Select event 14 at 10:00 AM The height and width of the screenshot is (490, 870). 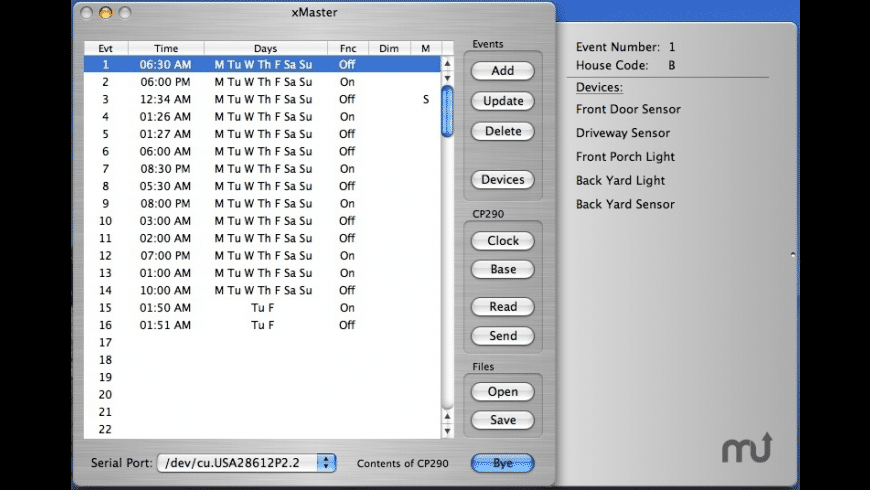coord(262,290)
